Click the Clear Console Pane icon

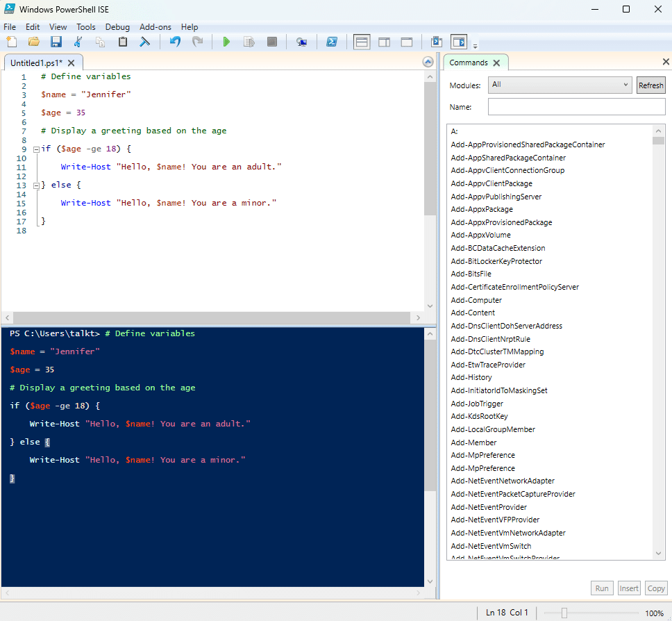(x=145, y=42)
